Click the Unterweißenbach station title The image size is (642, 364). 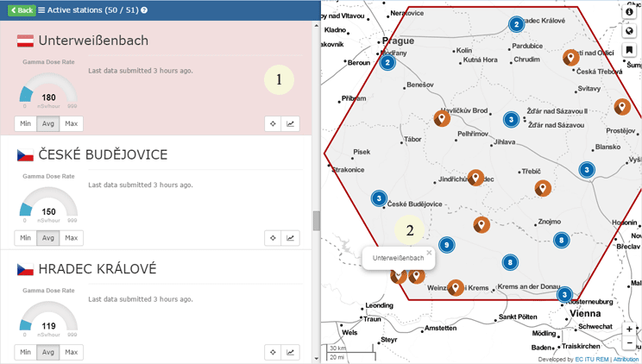click(93, 41)
